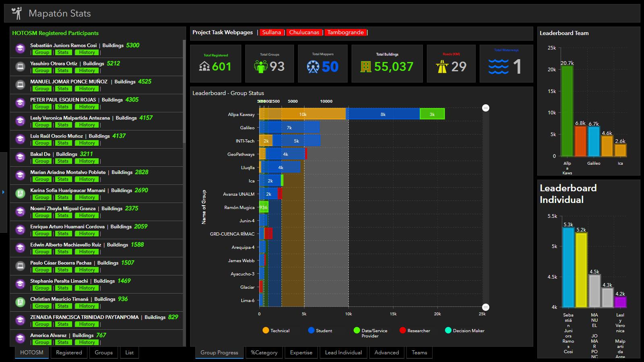Click the Total Buildings building icon
Image resolution: width=644 pixels, height=362 pixels.
(366, 67)
